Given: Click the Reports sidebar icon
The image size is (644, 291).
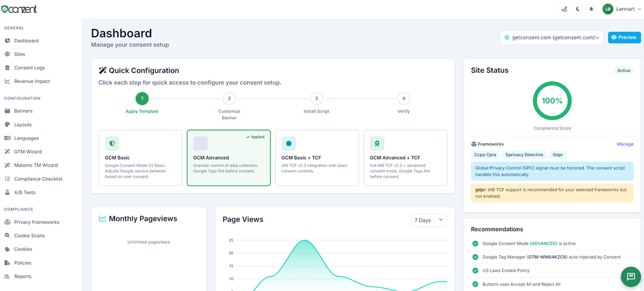Looking at the screenshot, I should [x=7, y=276].
